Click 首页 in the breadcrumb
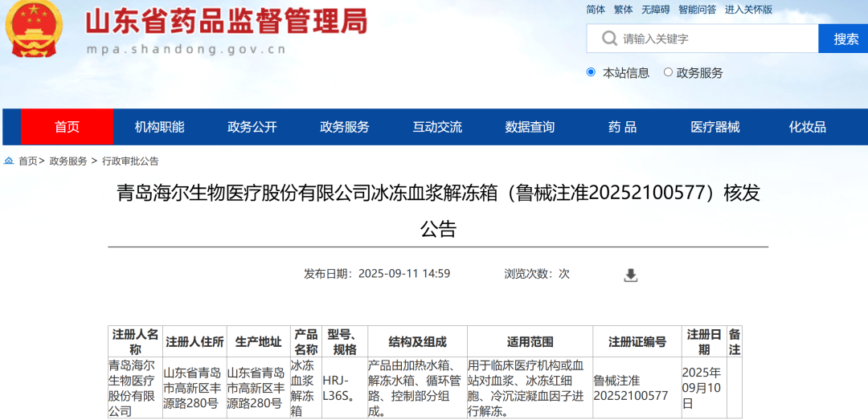 click(27, 161)
